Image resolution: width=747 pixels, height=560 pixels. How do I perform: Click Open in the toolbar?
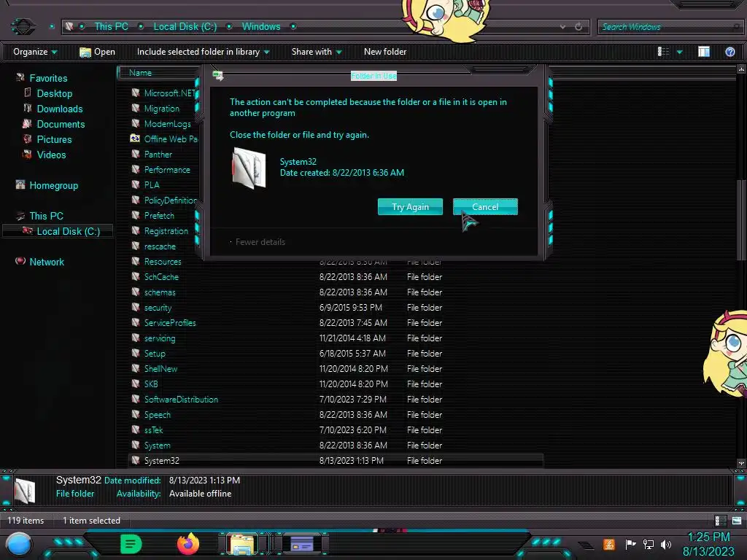97,52
